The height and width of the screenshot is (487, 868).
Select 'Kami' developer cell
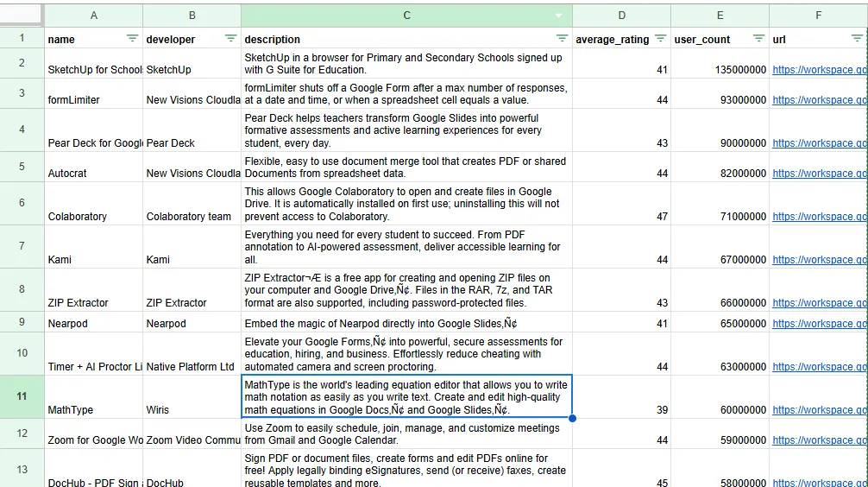[x=192, y=247]
